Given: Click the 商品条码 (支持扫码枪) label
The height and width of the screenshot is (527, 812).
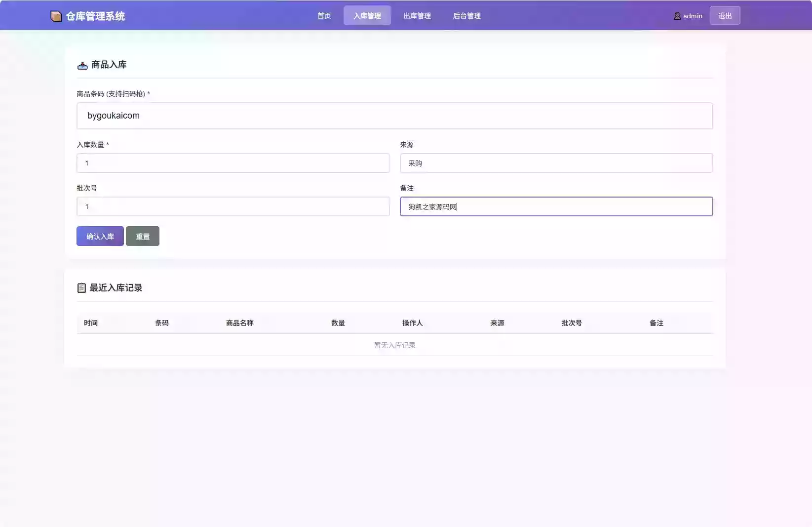Looking at the screenshot, I should pos(113,94).
